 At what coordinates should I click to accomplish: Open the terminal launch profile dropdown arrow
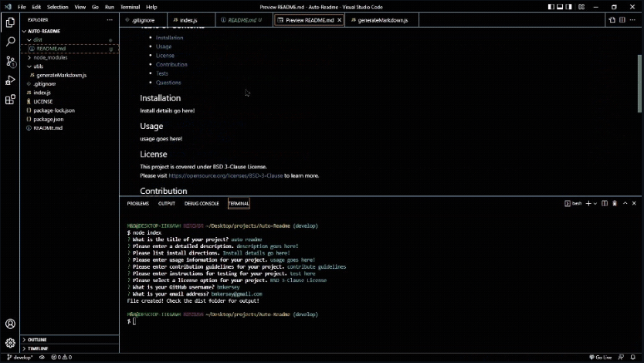pyautogui.click(x=595, y=203)
